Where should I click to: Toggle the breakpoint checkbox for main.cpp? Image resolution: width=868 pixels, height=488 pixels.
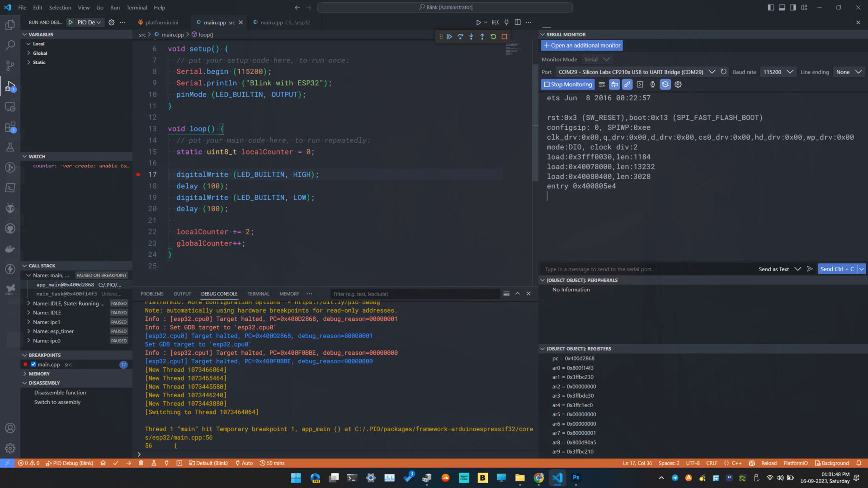[33, 364]
